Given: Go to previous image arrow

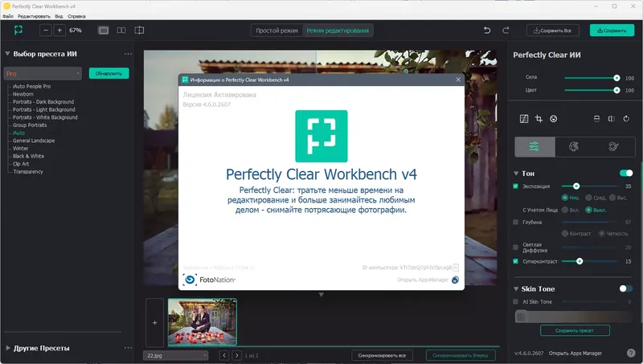Looking at the screenshot, I should 224,355.
